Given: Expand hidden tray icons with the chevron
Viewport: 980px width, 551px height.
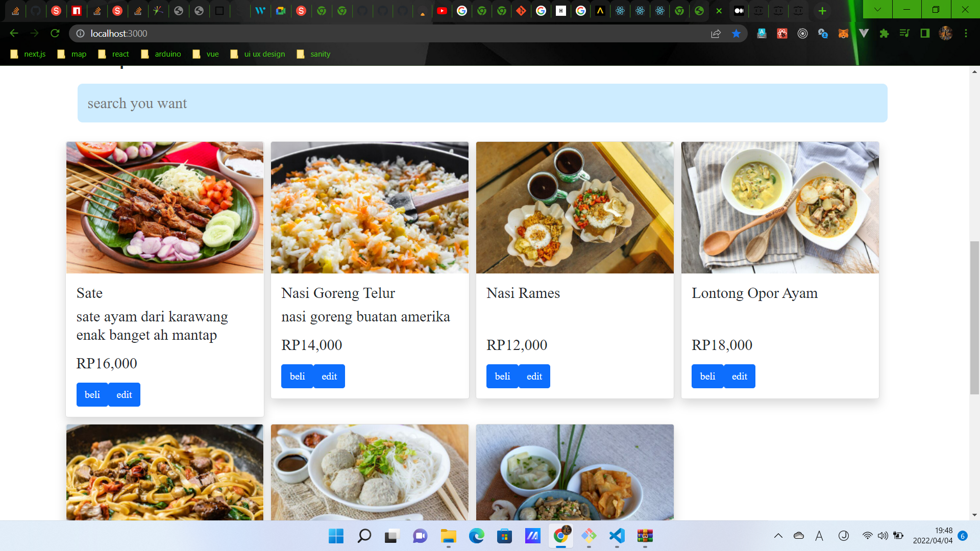Looking at the screenshot, I should tap(778, 536).
